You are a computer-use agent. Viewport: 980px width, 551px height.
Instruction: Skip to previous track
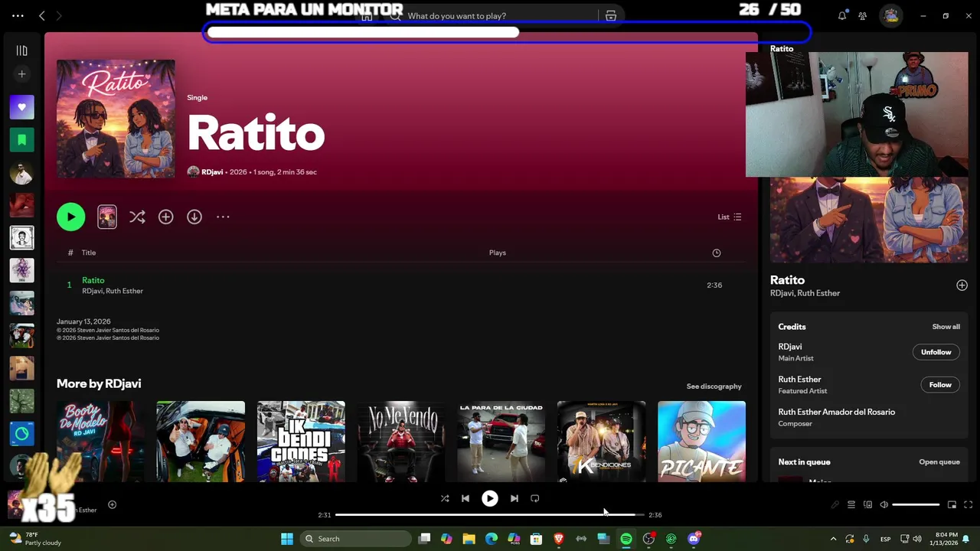pos(465,498)
